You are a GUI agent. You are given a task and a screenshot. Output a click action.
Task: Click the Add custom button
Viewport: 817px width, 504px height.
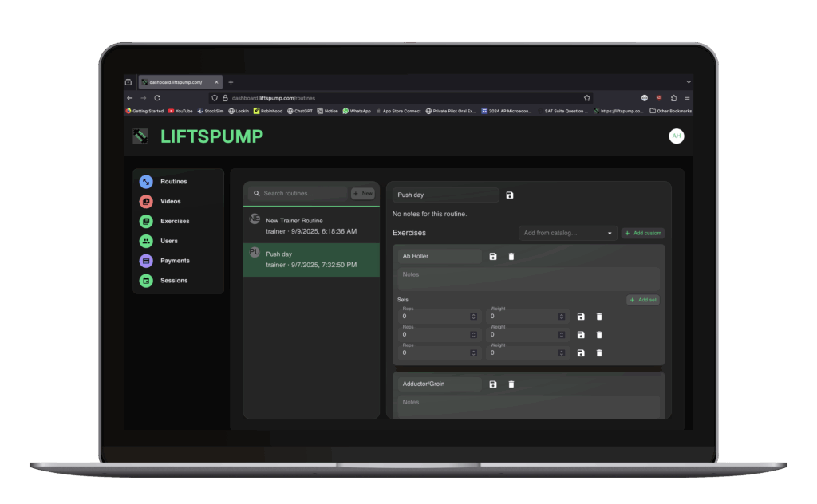tap(643, 233)
